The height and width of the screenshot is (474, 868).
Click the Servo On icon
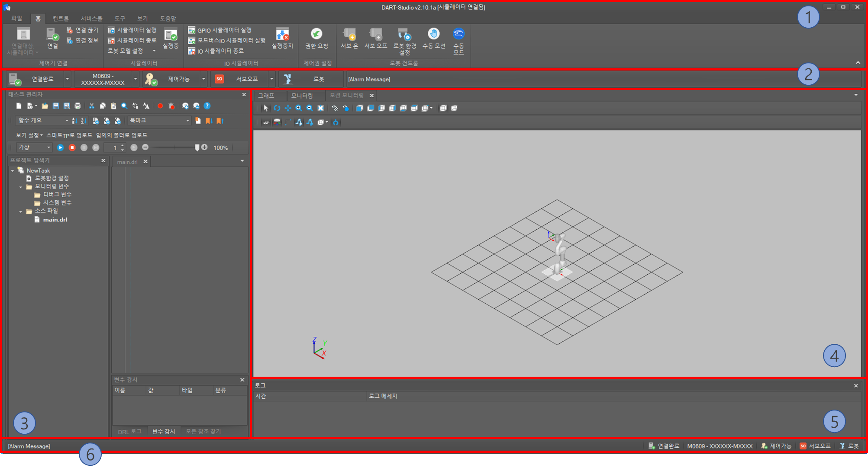click(x=349, y=34)
